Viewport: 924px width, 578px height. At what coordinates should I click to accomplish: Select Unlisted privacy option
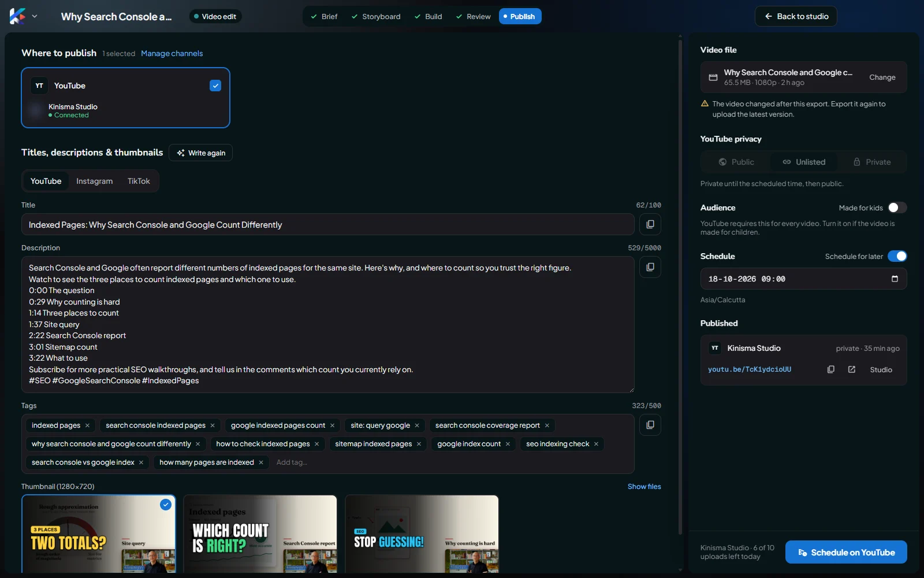point(804,162)
